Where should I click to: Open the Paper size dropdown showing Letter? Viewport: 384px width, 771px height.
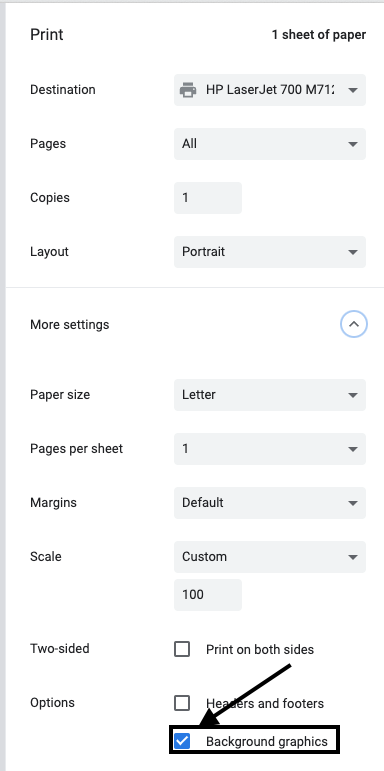270,395
